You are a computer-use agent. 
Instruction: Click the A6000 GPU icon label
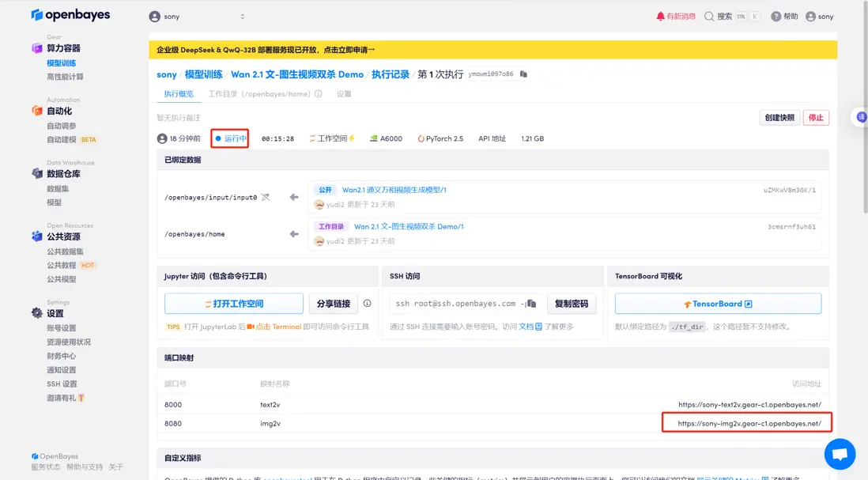[386, 138]
